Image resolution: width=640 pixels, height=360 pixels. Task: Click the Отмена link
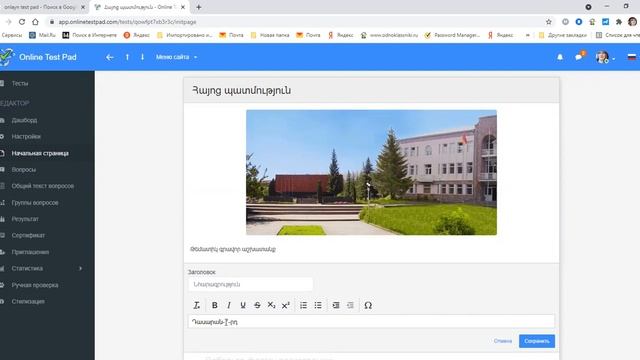[x=502, y=341]
